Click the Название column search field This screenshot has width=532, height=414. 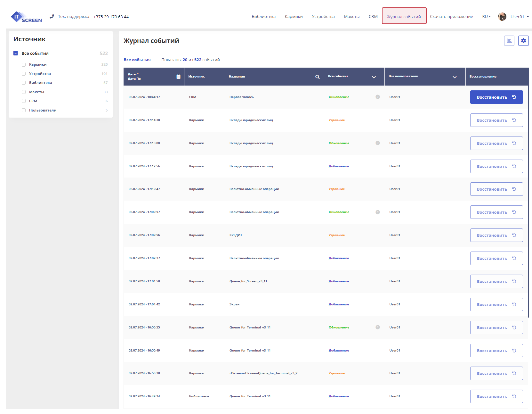274,77
